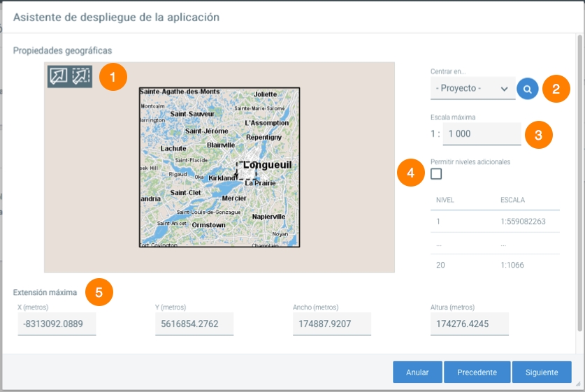Click the X (metros) field
The width and height of the screenshot is (585, 392).
click(57, 324)
